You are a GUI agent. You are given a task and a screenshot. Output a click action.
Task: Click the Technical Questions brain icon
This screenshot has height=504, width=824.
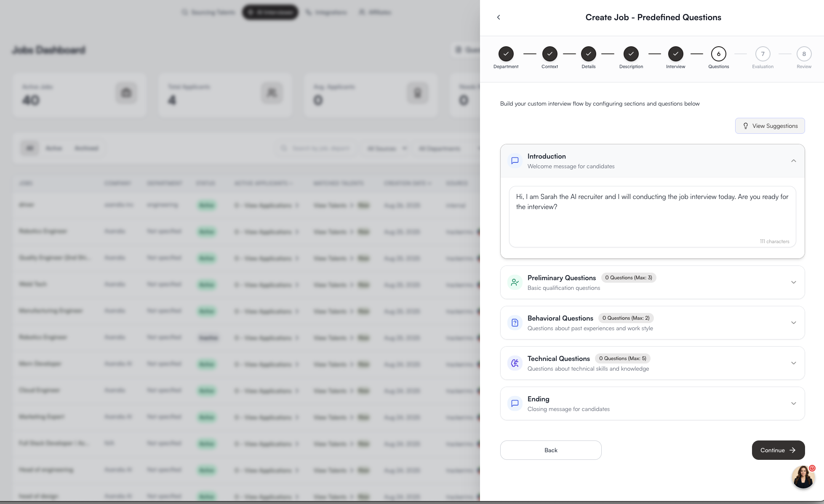pyautogui.click(x=515, y=363)
